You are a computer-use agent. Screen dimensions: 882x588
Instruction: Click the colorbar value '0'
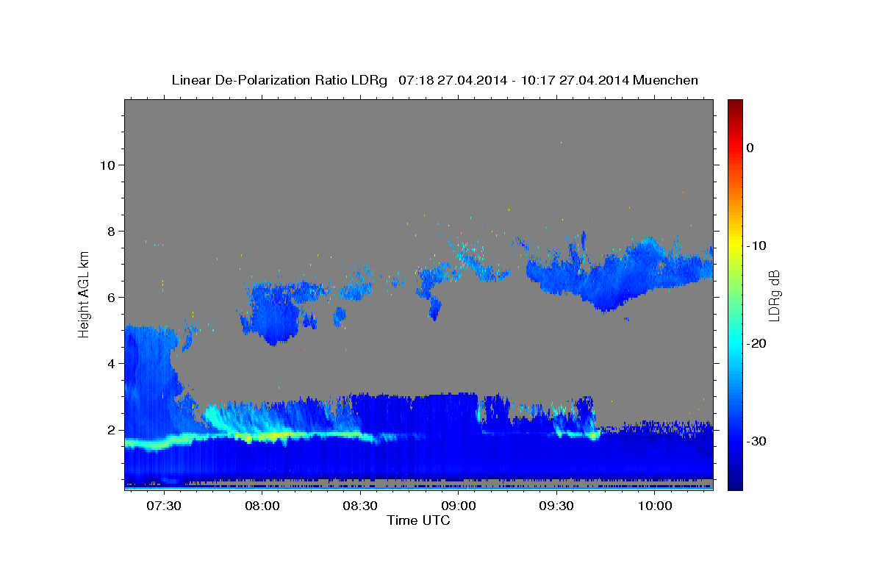tap(750, 148)
